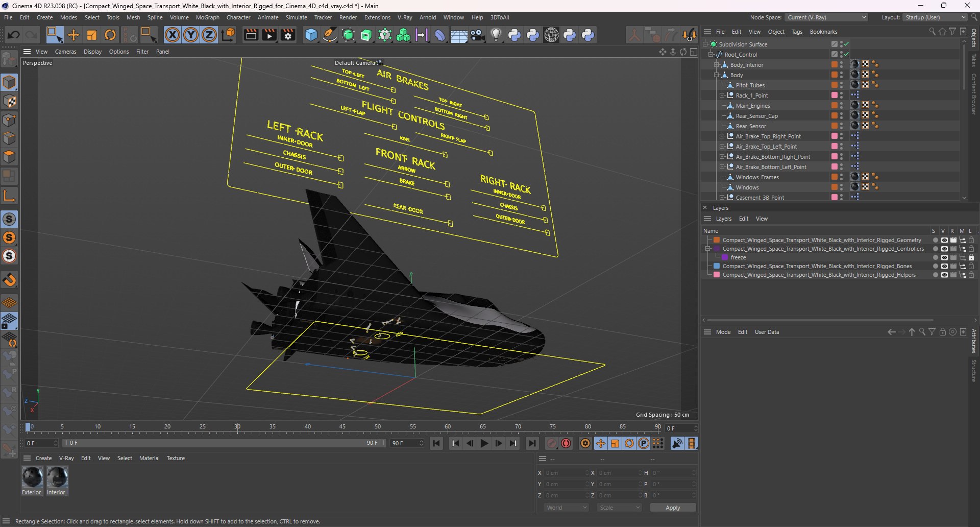Image resolution: width=980 pixels, height=527 pixels.
Task: Add a Camera object icon
Action: coord(478,35)
